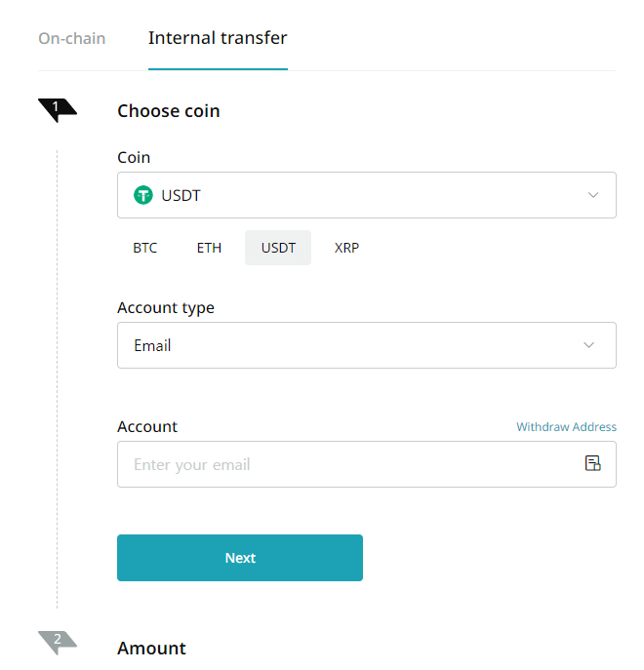Focus the Enter your email field
644x670 pixels.
point(367,464)
